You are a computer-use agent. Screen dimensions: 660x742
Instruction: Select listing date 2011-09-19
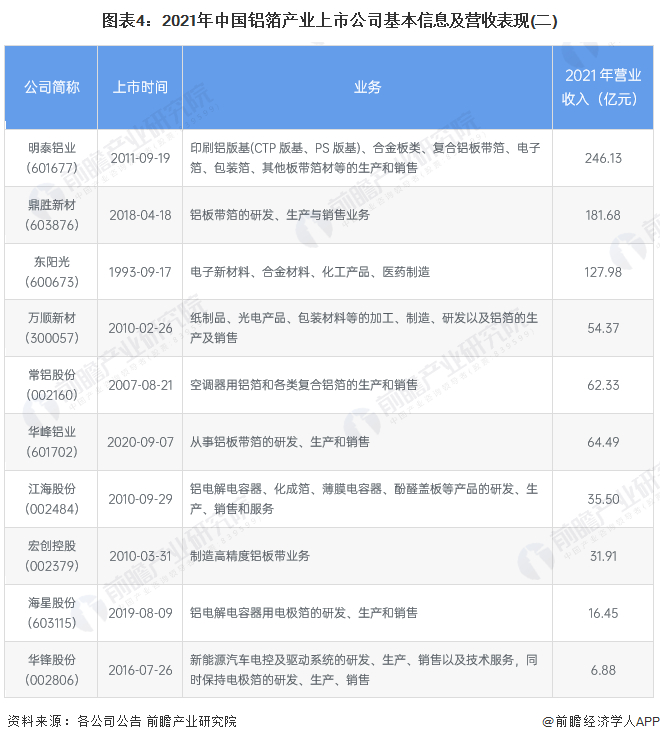pos(140,158)
